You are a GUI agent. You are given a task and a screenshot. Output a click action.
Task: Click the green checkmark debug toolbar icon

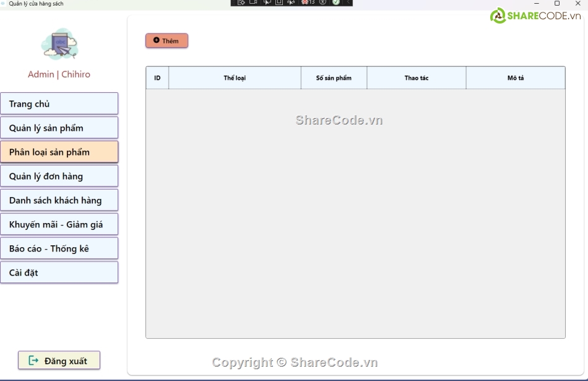pyautogui.click(x=335, y=2)
